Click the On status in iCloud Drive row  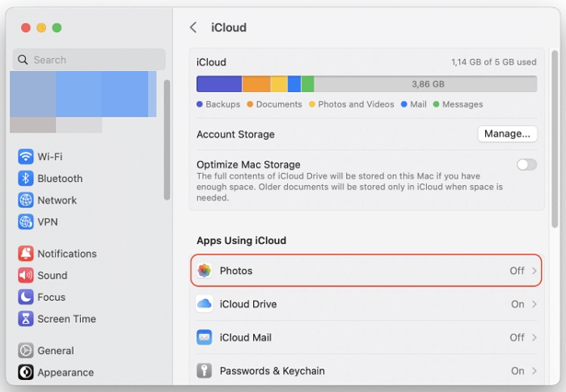click(517, 304)
